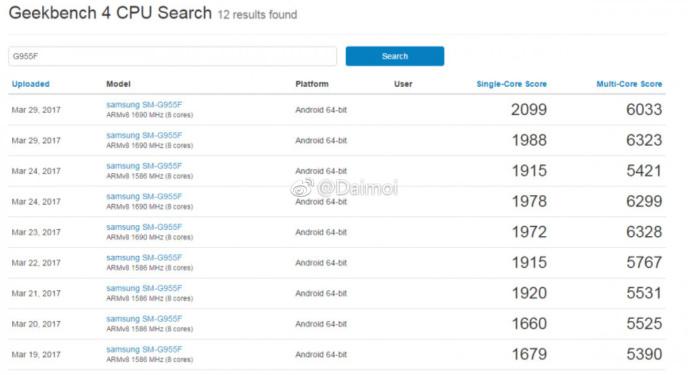Select the multi-core score 6033
This screenshot has height=375, width=690.
(x=644, y=110)
